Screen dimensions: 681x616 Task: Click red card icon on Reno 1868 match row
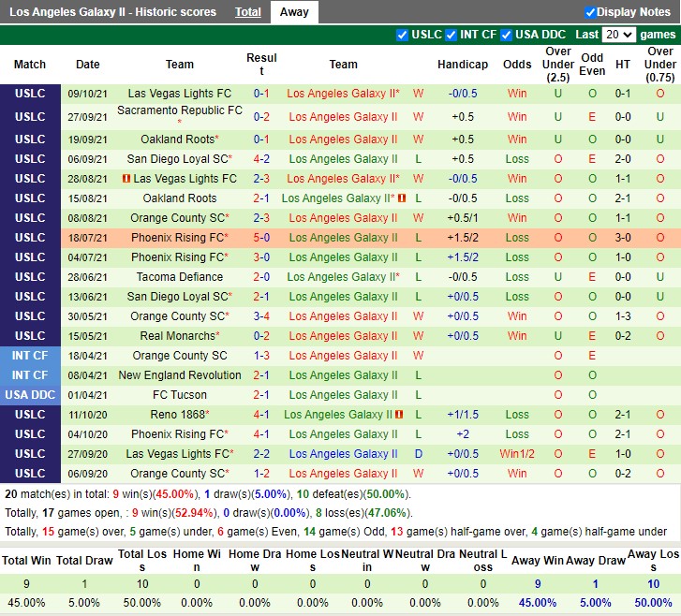pyautogui.click(x=399, y=415)
